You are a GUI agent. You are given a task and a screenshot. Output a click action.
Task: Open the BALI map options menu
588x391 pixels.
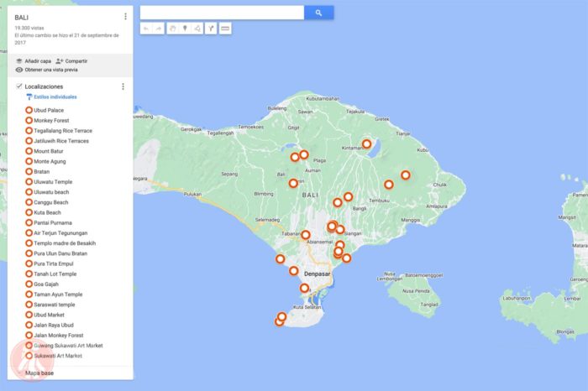click(x=125, y=17)
